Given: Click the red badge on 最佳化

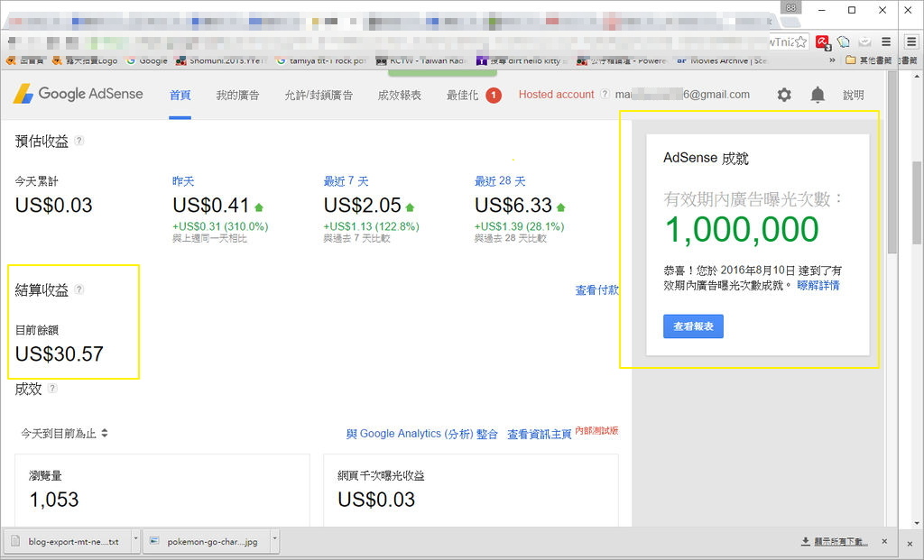Looking at the screenshot, I should point(494,95).
